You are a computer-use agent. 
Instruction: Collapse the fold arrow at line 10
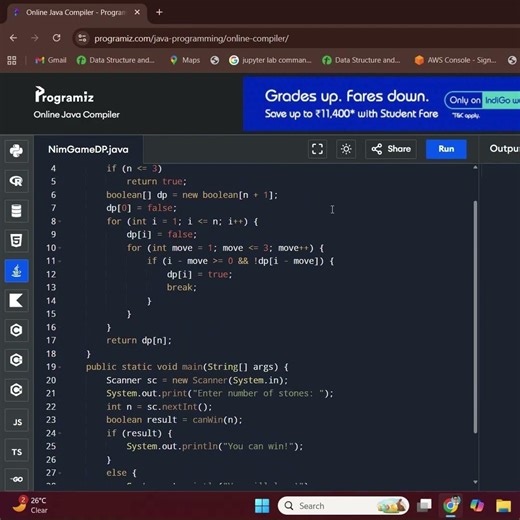pos(60,248)
